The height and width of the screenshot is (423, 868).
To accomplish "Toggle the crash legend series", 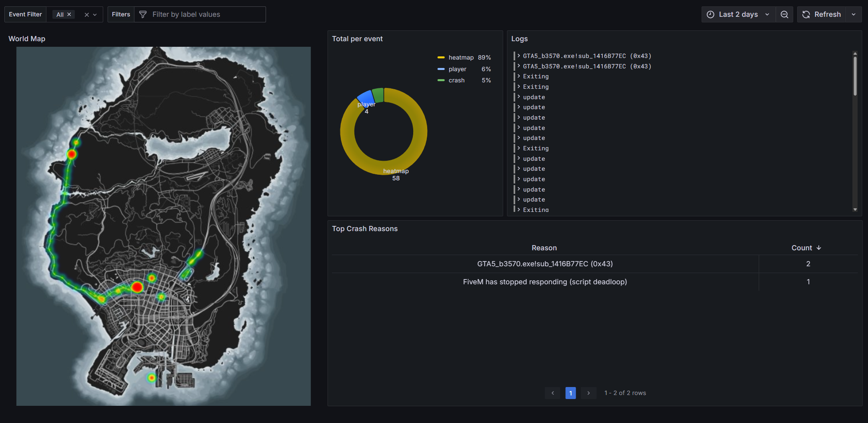I will click(456, 80).
